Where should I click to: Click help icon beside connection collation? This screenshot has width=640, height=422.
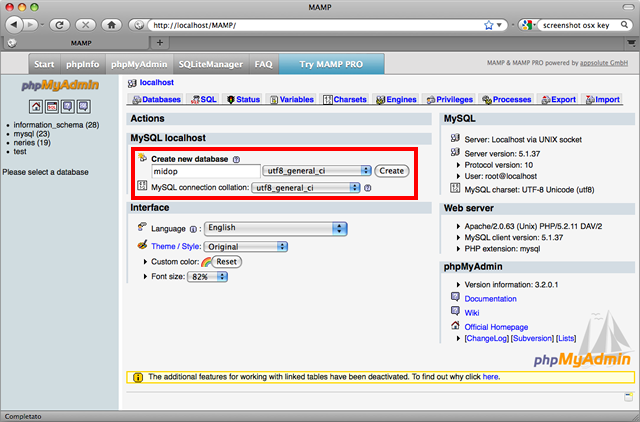(367, 188)
